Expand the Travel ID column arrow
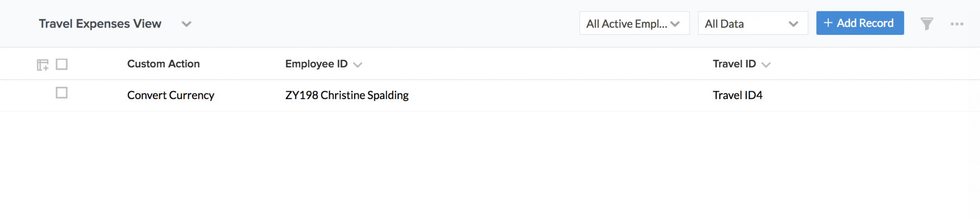 coord(766,65)
